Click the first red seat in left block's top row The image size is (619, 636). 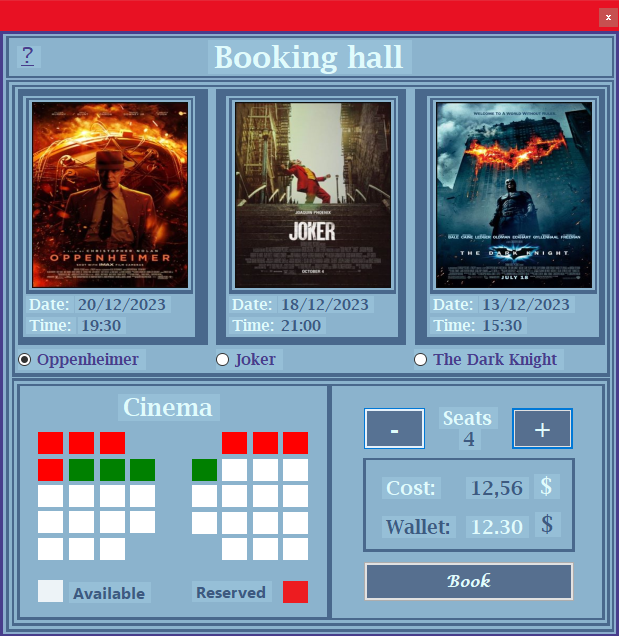point(50,443)
